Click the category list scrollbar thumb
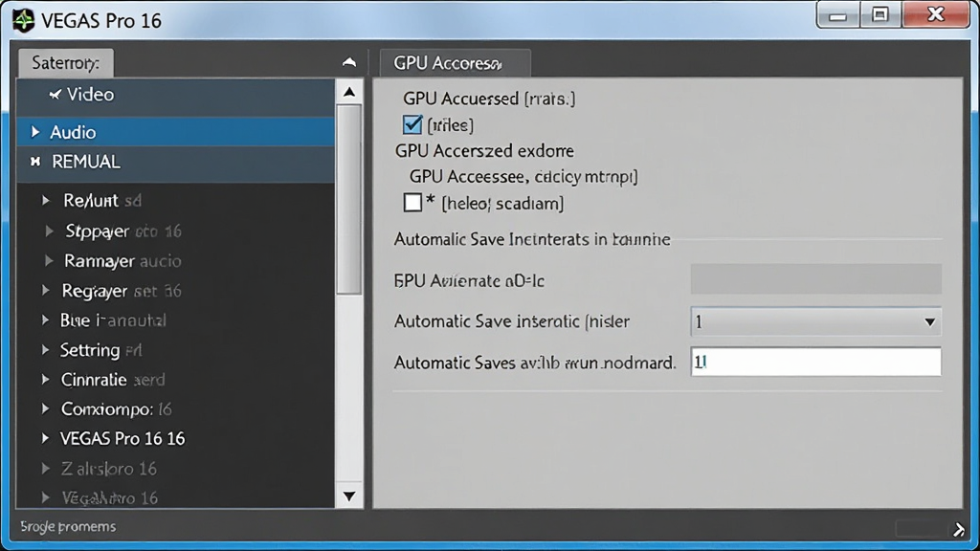This screenshot has width=980, height=551. (349, 199)
